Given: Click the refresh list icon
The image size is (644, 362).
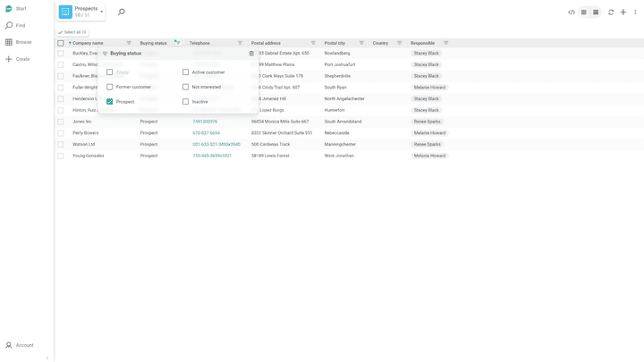Looking at the screenshot, I should point(611,13).
